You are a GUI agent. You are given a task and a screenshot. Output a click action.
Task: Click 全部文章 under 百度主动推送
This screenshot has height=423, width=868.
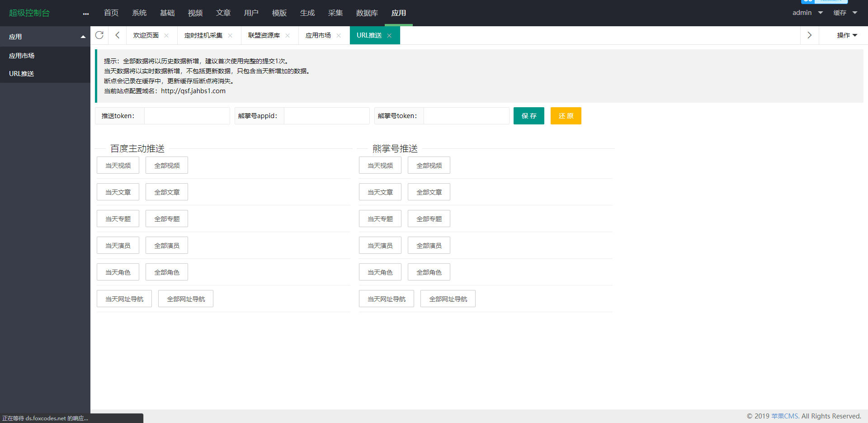coord(167,192)
